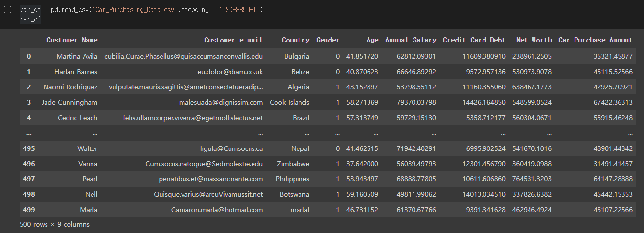Click the eu.dolor@diam.co.uk email cell
Screen dimensions: 644x233
230,72
